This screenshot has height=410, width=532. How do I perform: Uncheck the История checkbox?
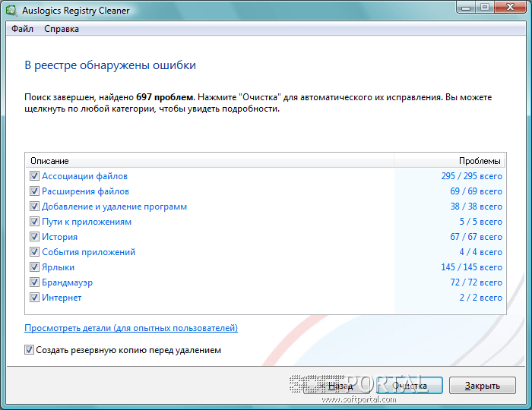coord(34,236)
